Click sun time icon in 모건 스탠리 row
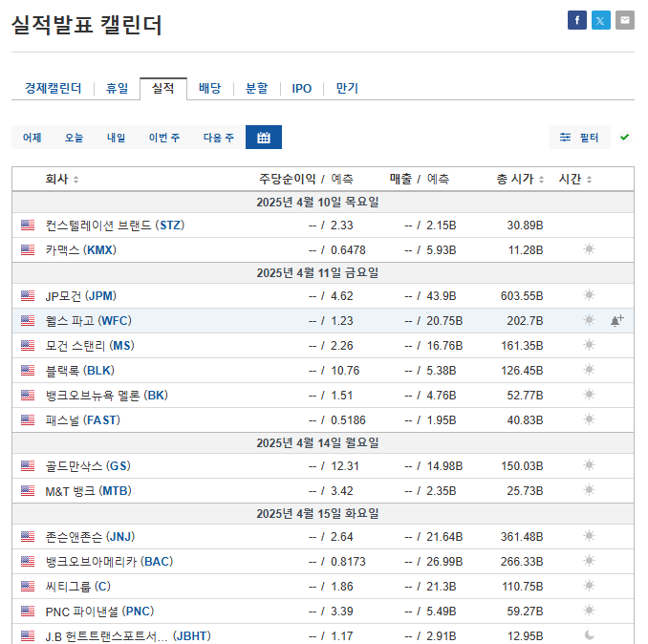The image size is (648, 644). (590, 345)
